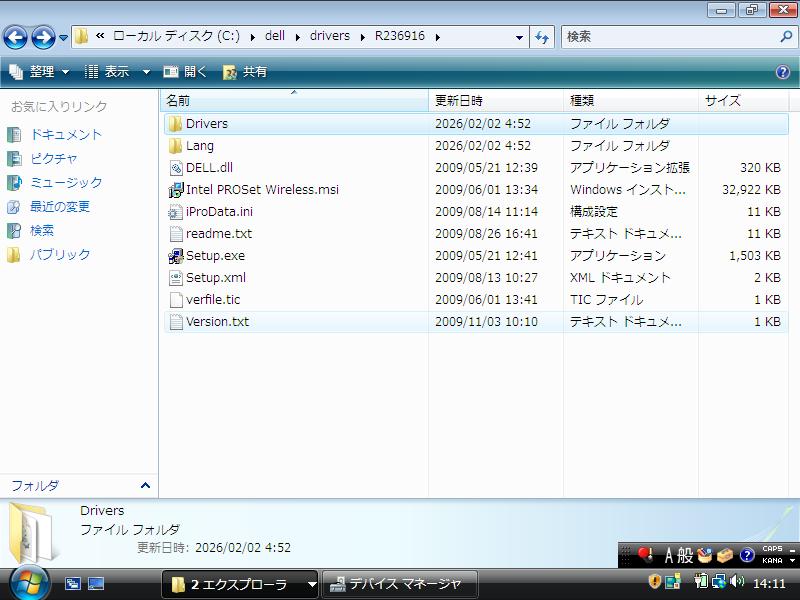Expand arrow after R236916 breadcrumb
This screenshot has width=800, height=600.
438,37
